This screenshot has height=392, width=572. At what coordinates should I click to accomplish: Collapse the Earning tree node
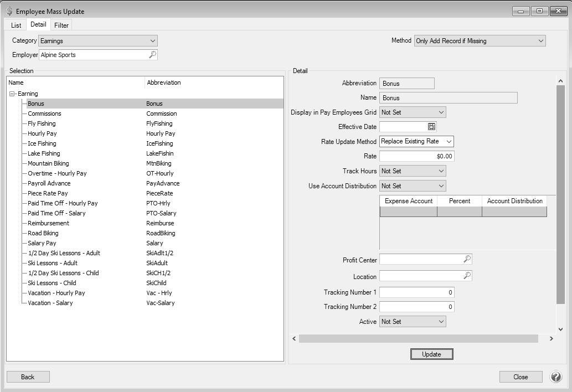[x=12, y=94]
